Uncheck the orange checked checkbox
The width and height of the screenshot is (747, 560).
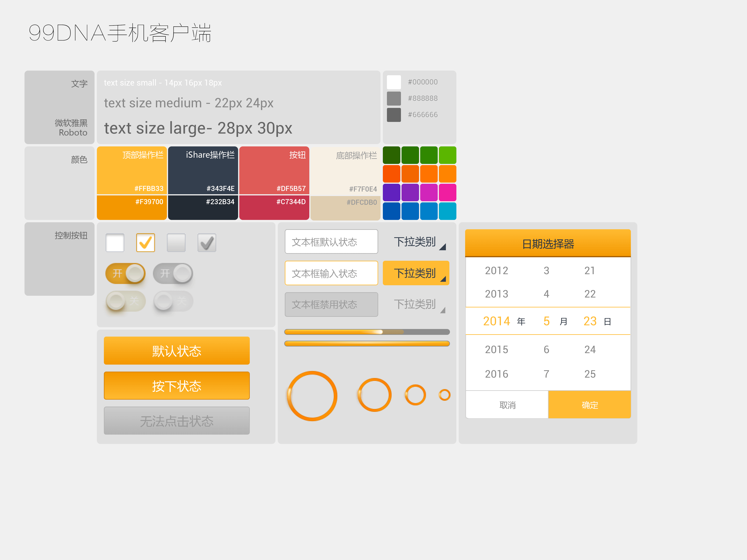[146, 243]
